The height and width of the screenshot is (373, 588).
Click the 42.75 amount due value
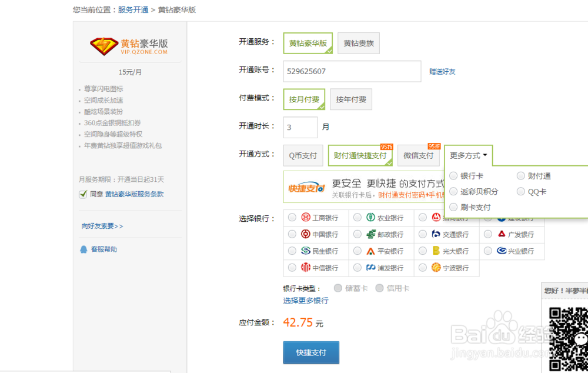coord(298,322)
